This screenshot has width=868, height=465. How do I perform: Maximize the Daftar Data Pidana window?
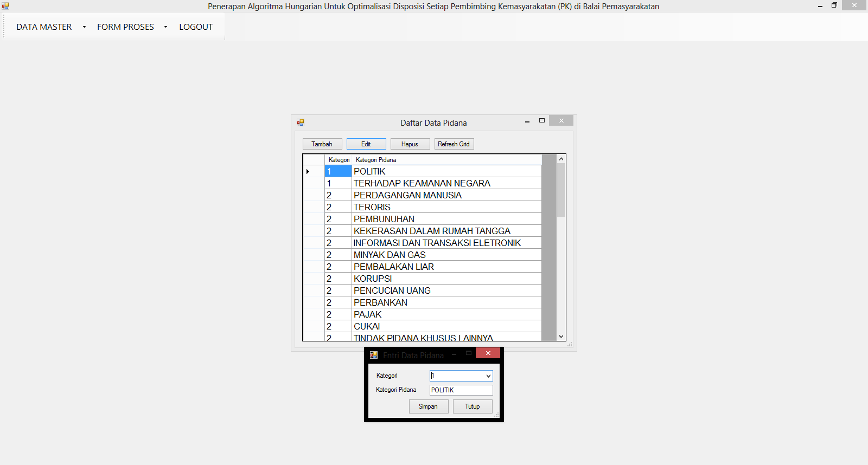click(x=541, y=121)
